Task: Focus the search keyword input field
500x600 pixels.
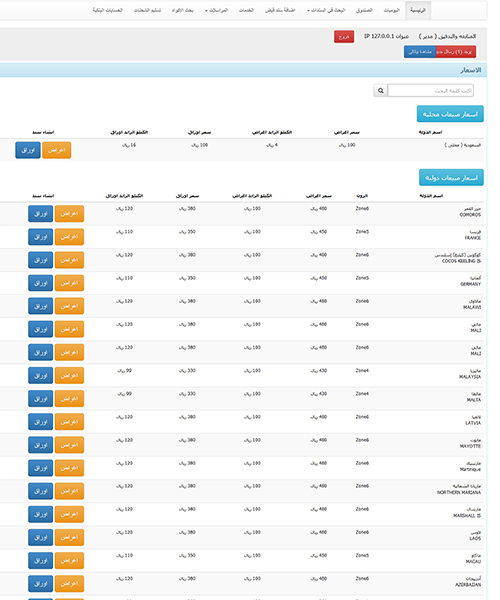Action: 430,91
